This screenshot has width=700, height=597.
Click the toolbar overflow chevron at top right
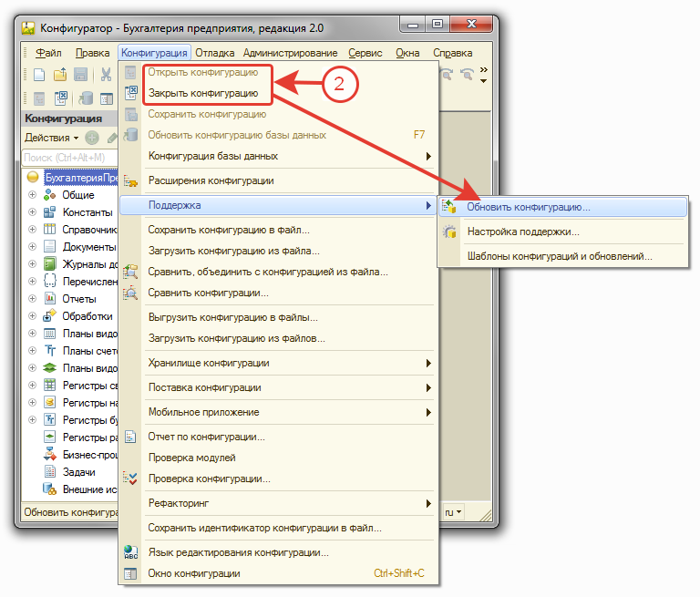[x=483, y=70]
